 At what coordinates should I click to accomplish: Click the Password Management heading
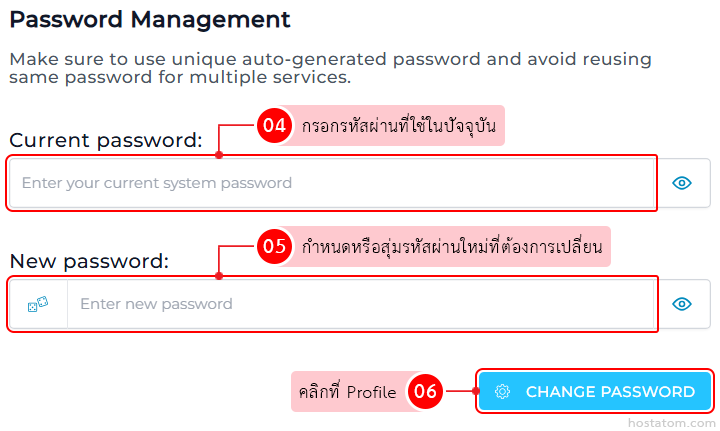tap(150, 19)
